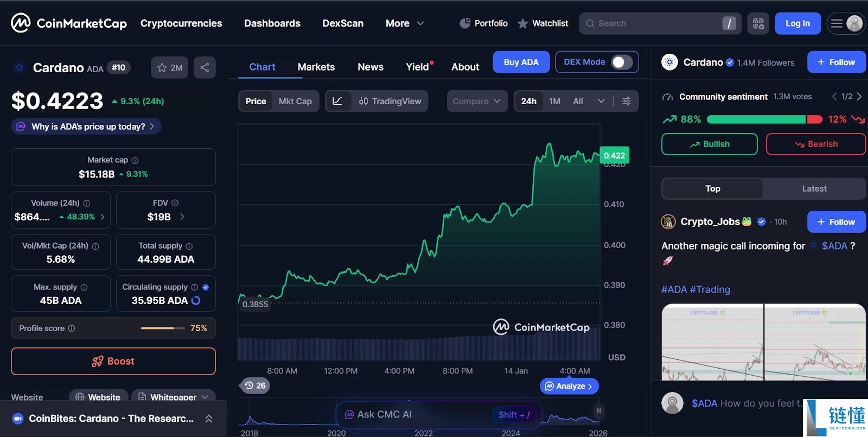The height and width of the screenshot is (437, 868).
Task: Switch to TradingView chart
Action: click(390, 101)
